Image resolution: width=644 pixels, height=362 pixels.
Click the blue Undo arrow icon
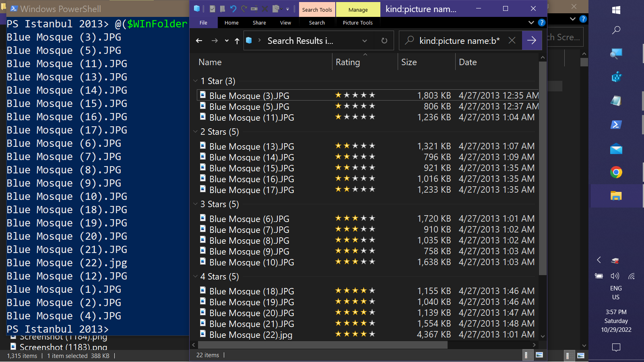[x=233, y=9]
